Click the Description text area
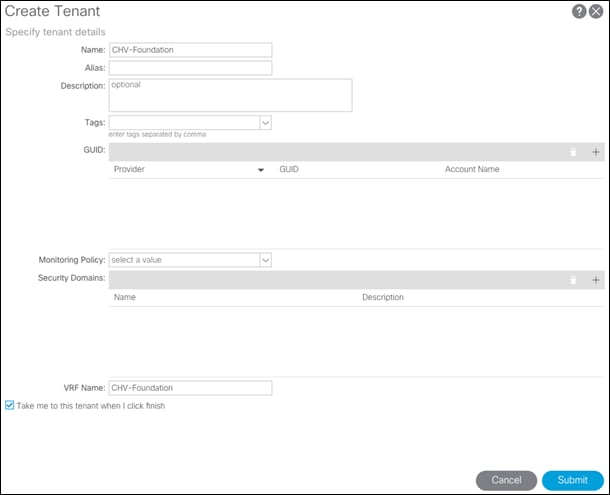The height and width of the screenshot is (495, 610). click(231, 95)
